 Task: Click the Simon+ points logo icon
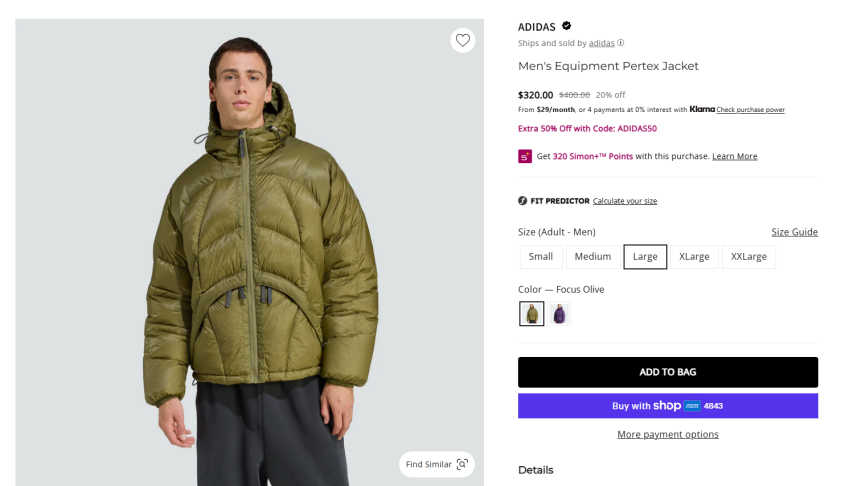point(525,156)
